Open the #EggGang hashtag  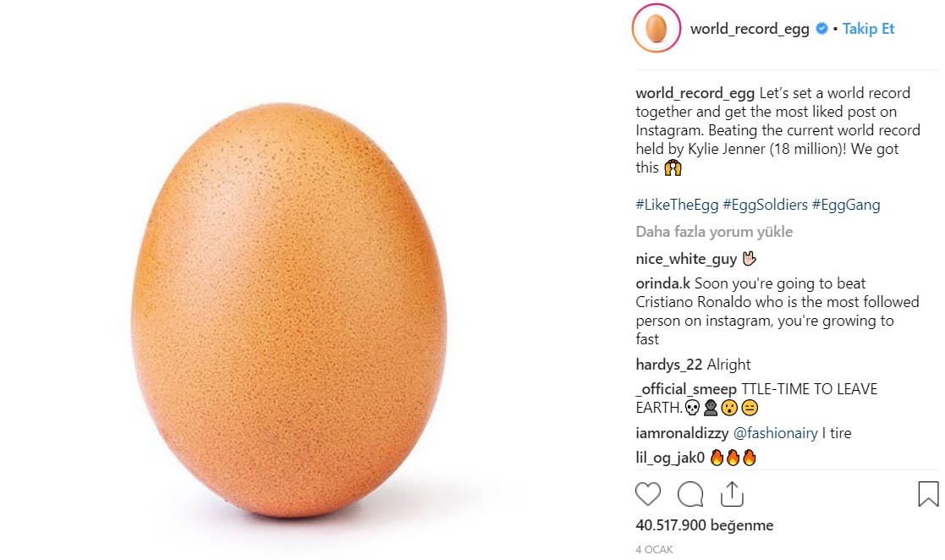(x=846, y=205)
